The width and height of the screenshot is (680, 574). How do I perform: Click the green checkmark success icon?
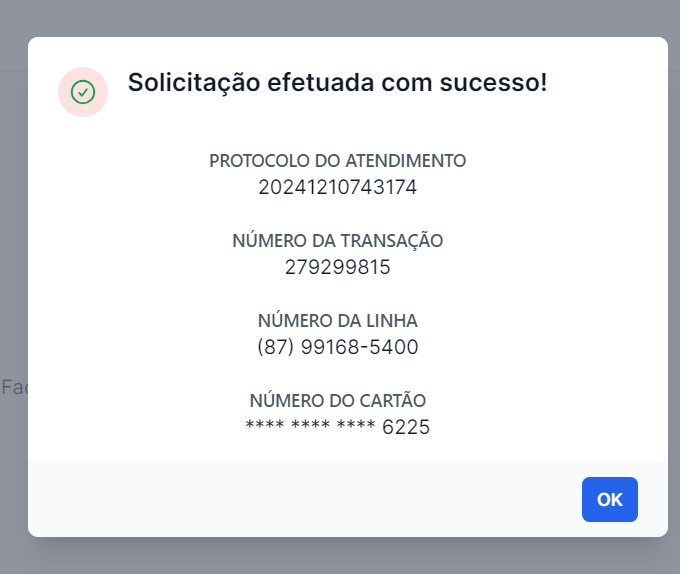[x=83, y=92]
